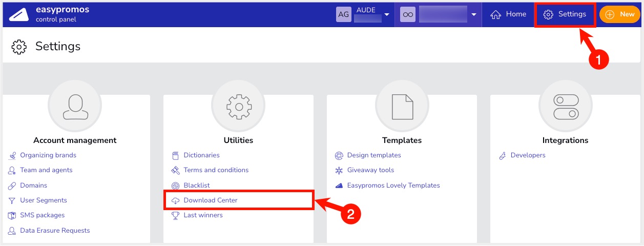The width and height of the screenshot is (644, 246).
Task: Open Data Erasure Requests link
Action: pyautogui.click(x=55, y=231)
